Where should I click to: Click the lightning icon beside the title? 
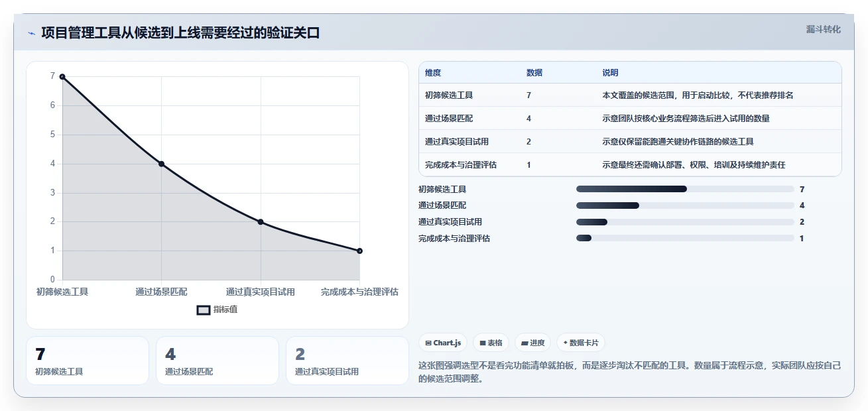coord(32,32)
